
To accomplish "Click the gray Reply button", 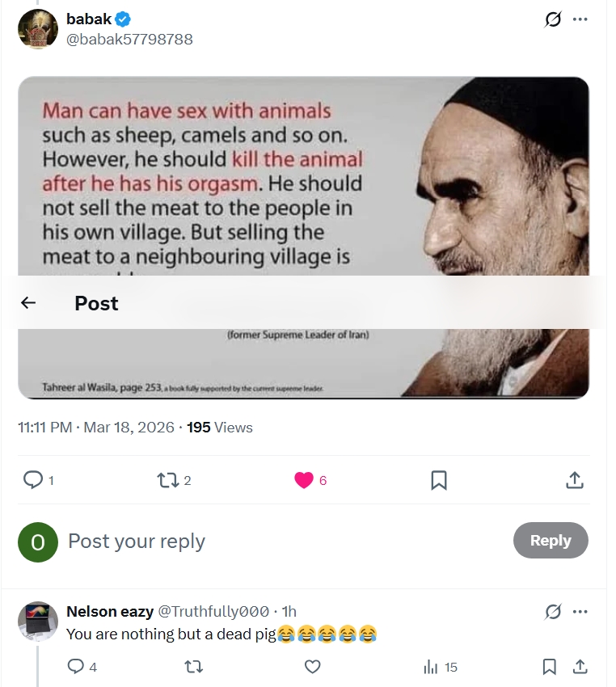I will [x=551, y=540].
